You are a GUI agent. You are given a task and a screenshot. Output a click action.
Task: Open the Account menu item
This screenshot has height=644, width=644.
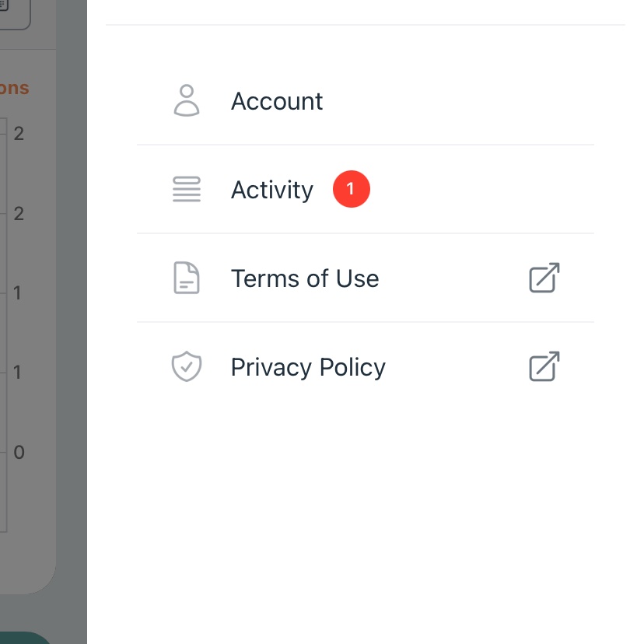pos(277,101)
